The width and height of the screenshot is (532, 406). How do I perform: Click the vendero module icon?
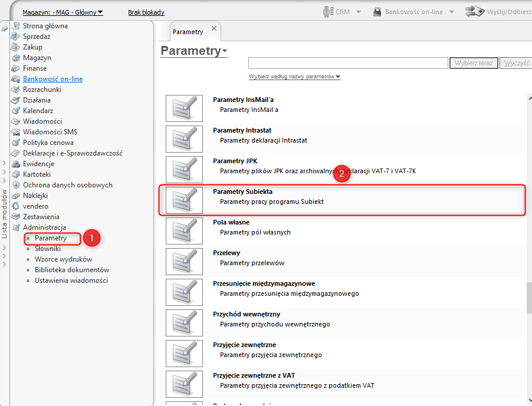(15, 206)
